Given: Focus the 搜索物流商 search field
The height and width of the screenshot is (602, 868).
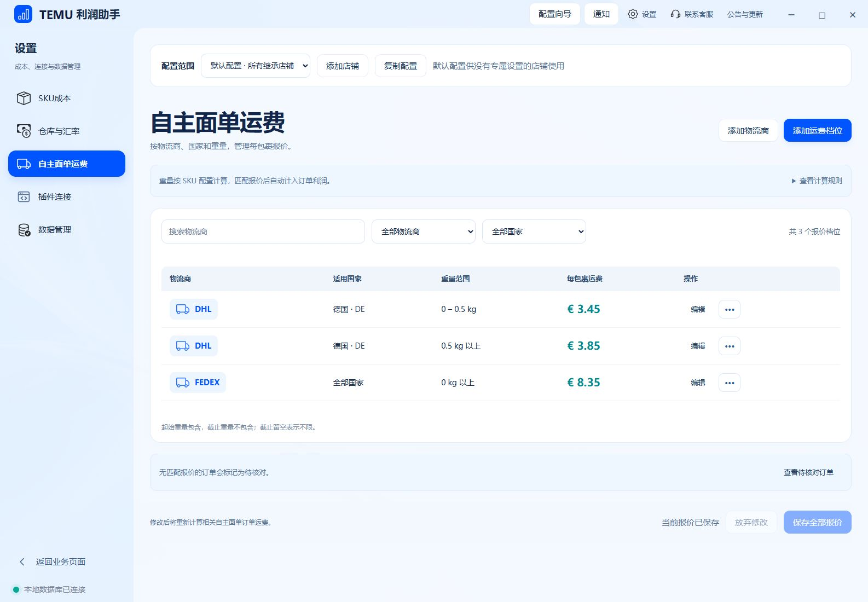Looking at the screenshot, I should [263, 231].
